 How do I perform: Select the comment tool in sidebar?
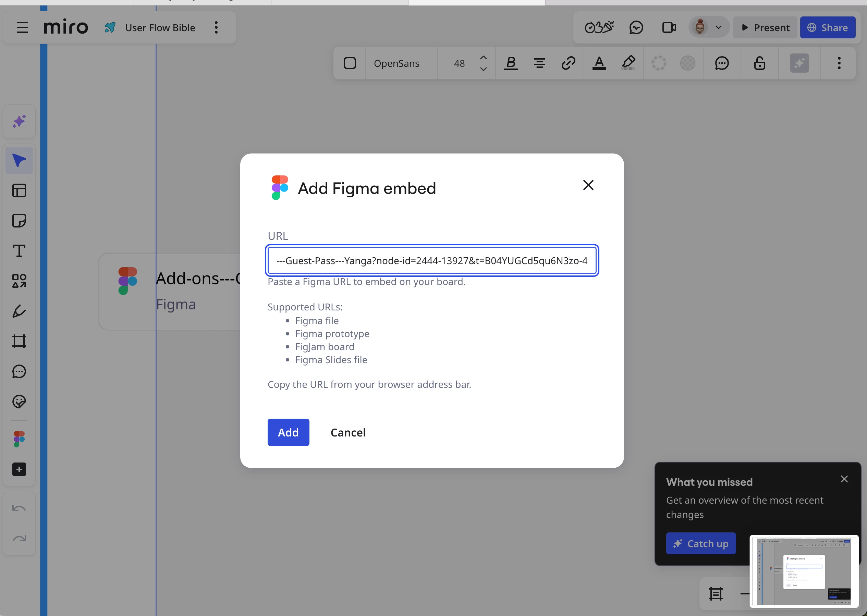19,371
